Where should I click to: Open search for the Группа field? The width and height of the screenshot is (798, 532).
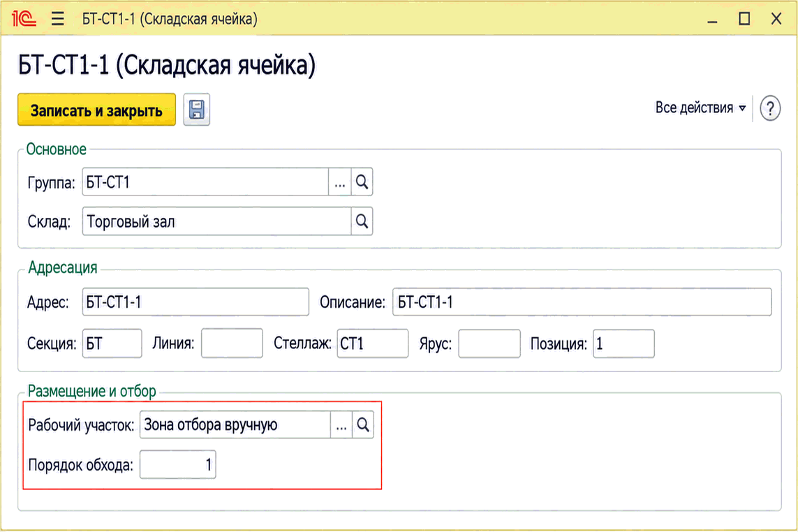(x=362, y=182)
